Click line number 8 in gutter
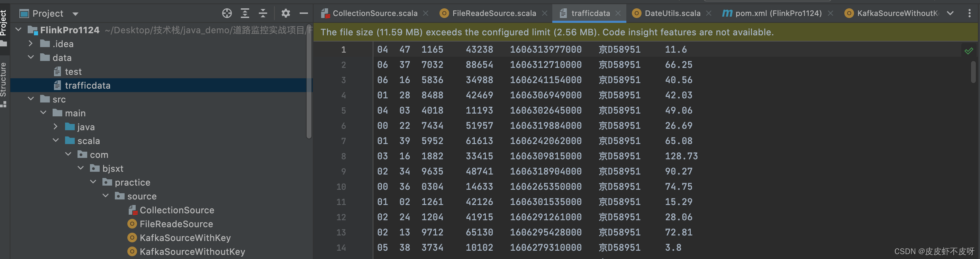Screen dimensions: 980x259 [344, 156]
